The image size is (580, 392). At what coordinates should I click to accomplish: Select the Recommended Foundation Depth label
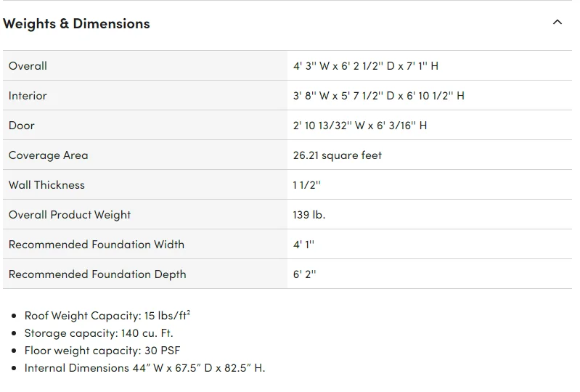(97, 274)
